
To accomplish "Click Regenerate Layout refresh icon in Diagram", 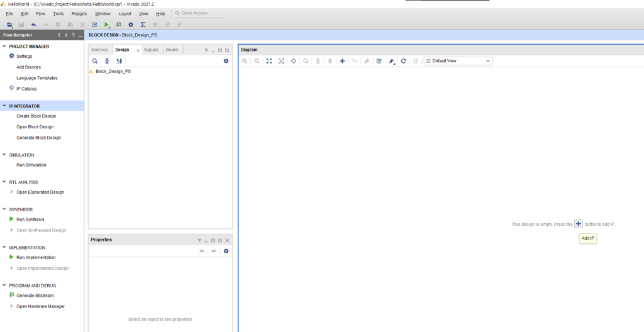I will [x=403, y=61].
